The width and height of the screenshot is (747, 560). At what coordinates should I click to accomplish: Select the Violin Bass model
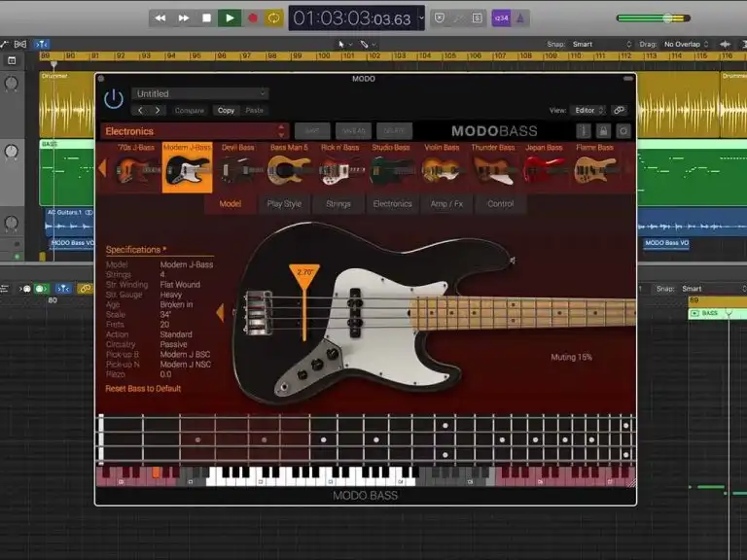(442, 166)
